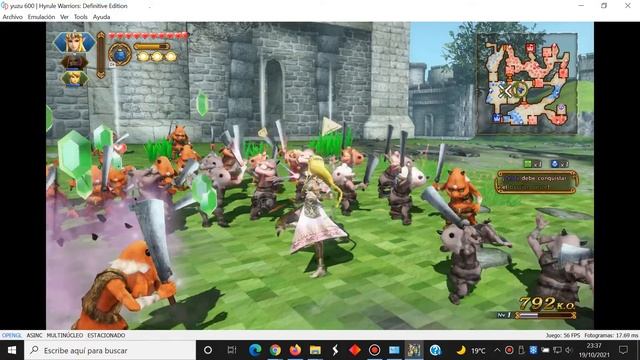Open the red diamond app in taskbar
The width and height of the screenshot is (640, 360).
click(x=355, y=350)
